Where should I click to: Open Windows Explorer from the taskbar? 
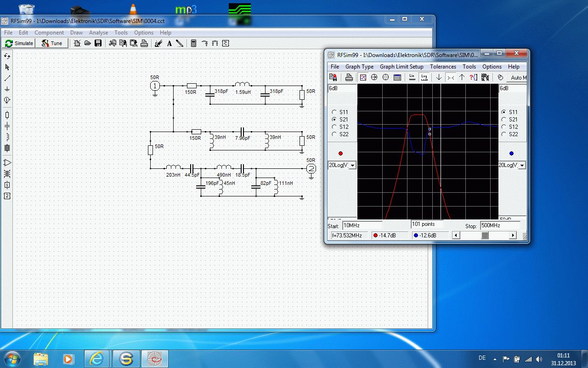tap(40, 359)
